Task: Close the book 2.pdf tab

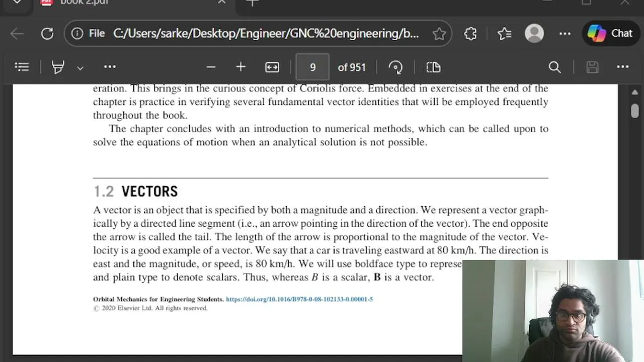Action: pos(222,3)
